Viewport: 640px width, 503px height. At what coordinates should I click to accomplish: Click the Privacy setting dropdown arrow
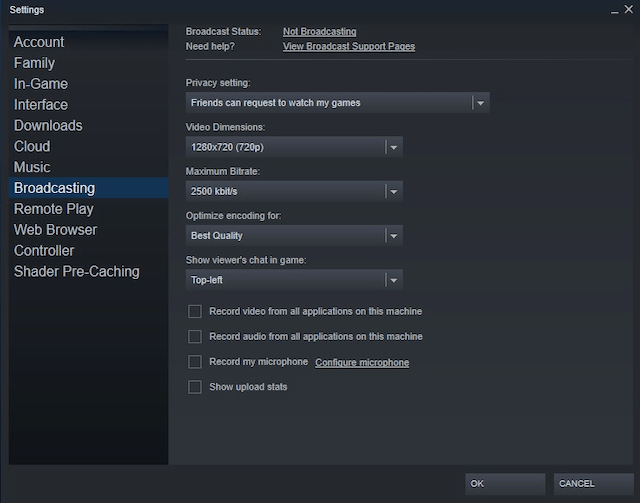pos(480,103)
